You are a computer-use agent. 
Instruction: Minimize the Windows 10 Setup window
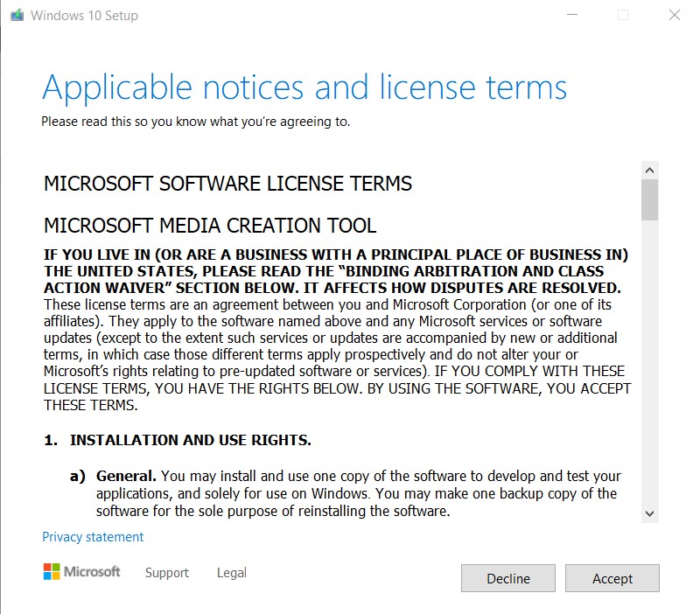coord(571,15)
